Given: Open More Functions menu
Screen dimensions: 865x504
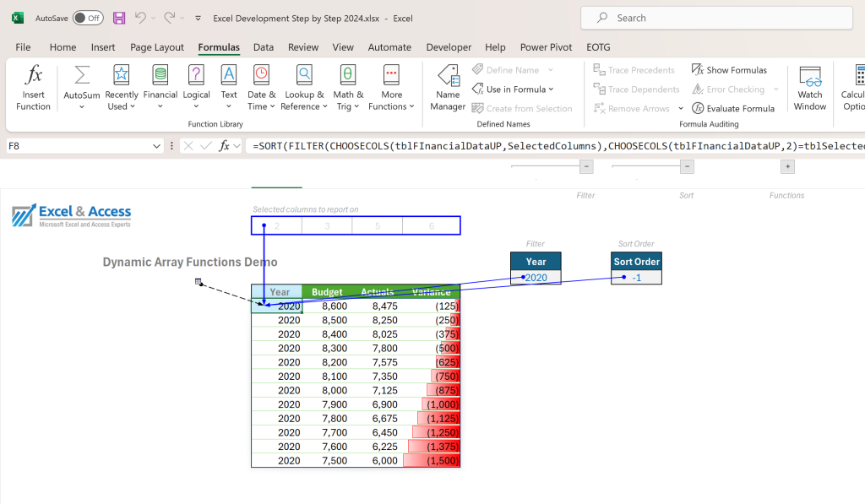Looking at the screenshot, I should [x=391, y=89].
